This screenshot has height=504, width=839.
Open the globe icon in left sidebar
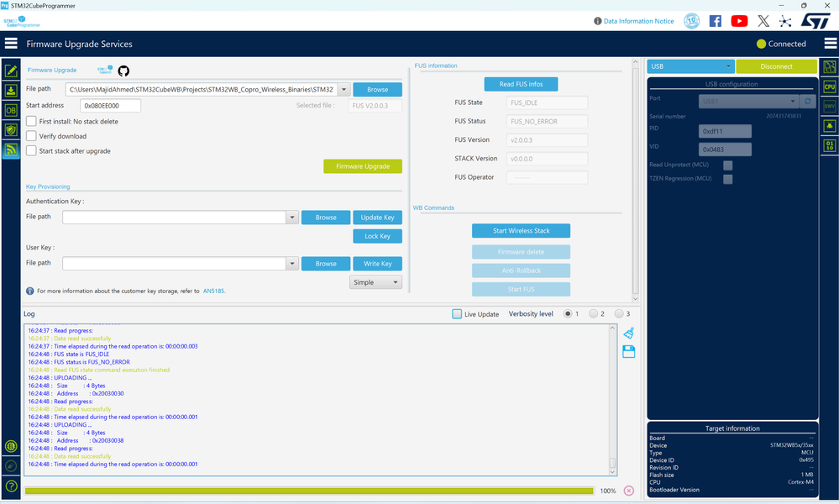11,446
